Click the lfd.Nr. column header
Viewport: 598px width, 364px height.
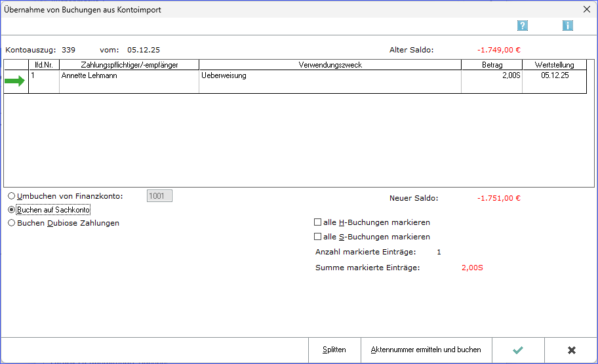tap(44, 65)
